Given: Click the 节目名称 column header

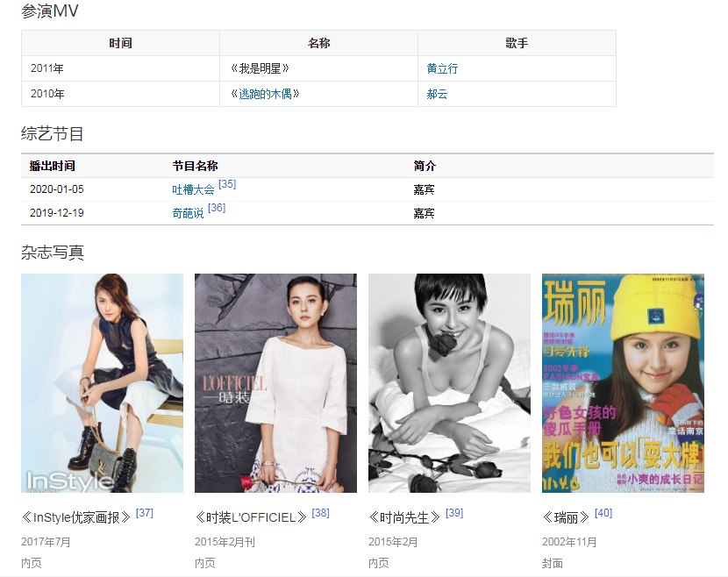Looking at the screenshot, I should pos(195,166).
